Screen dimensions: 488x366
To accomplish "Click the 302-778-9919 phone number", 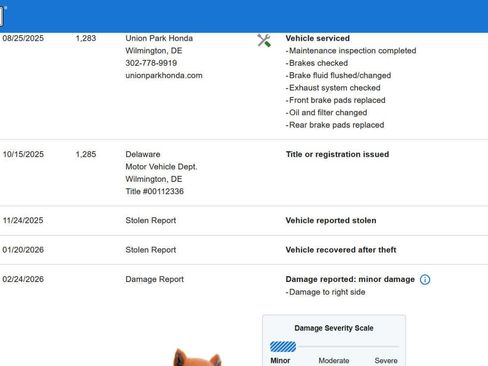I will pyautogui.click(x=151, y=63).
